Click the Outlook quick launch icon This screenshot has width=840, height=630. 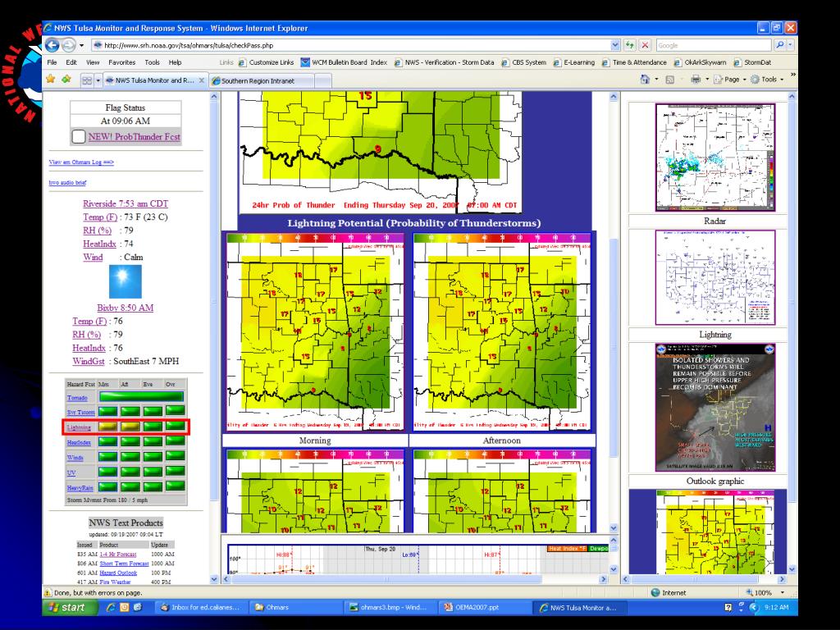coord(125,608)
